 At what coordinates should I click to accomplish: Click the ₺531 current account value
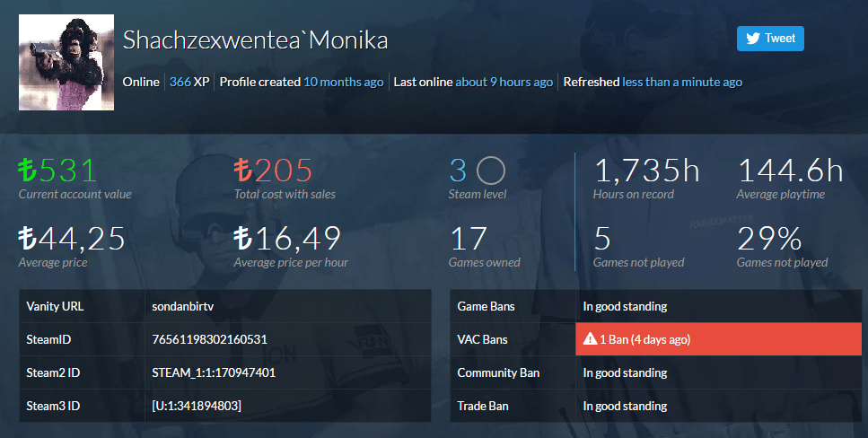(x=57, y=171)
